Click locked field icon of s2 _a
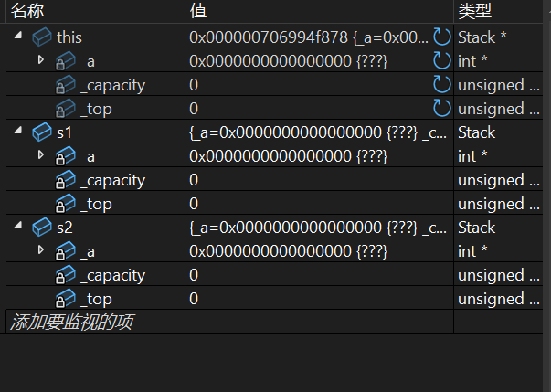The width and height of the screenshot is (551, 392). coord(66,251)
